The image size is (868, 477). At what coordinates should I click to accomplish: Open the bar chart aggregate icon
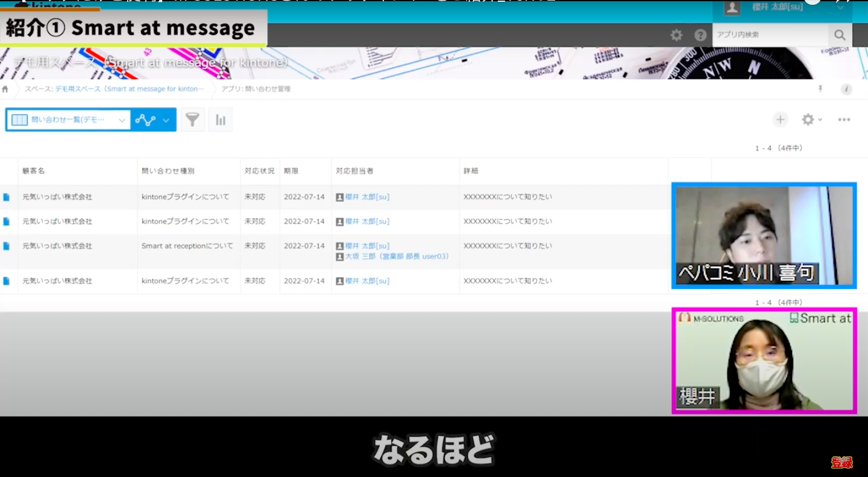tap(221, 120)
